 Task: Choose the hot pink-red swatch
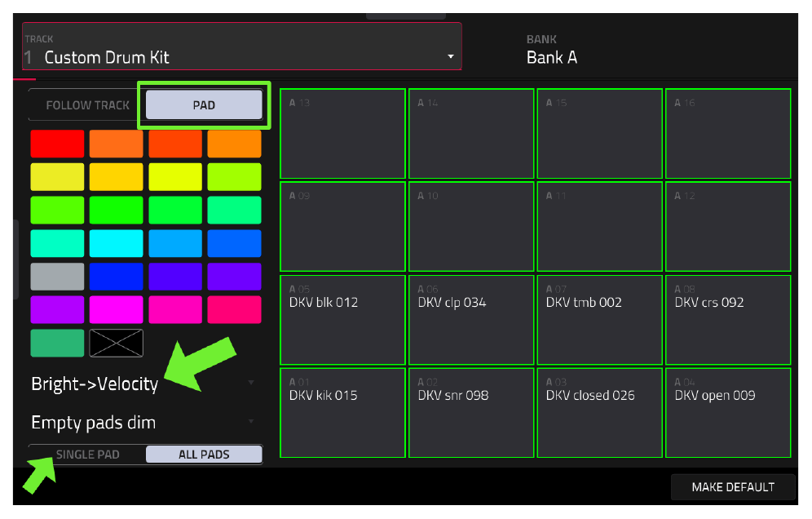click(x=235, y=309)
